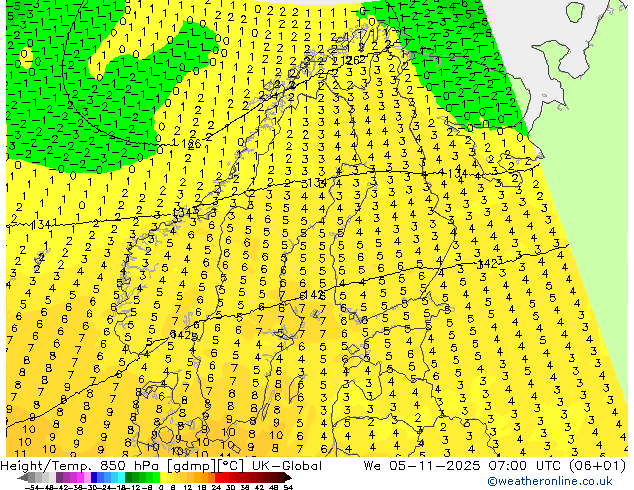Pick the bright yellow legend swatch at 0
634x490 pixels.
pyautogui.click(x=163, y=478)
